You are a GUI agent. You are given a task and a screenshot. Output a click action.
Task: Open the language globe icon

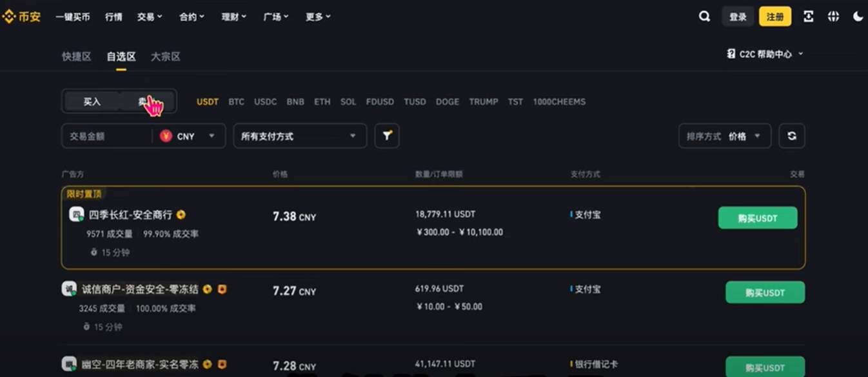point(833,17)
